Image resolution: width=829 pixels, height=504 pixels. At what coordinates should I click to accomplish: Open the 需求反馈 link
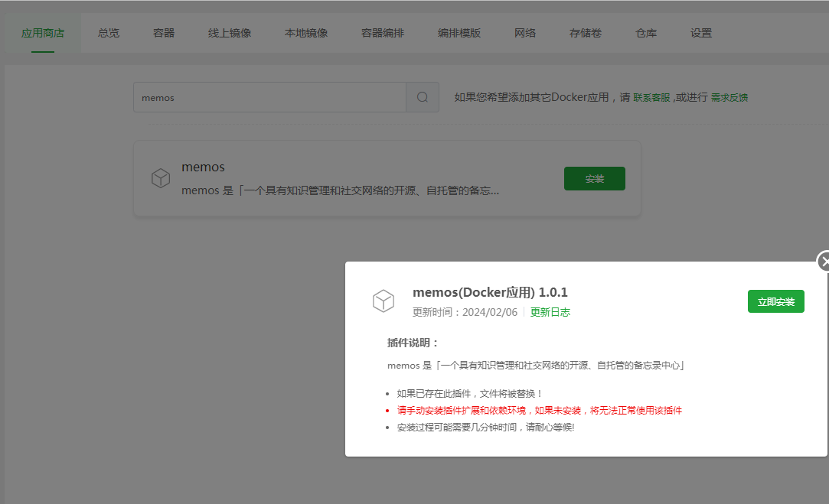pyautogui.click(x=729, y=97)
